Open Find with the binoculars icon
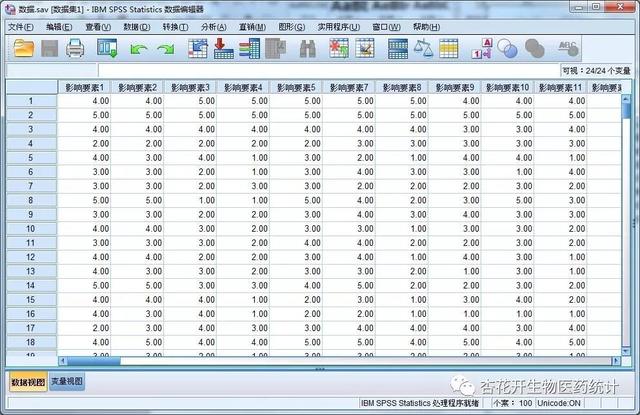640x415 pixels. tap(308, 49)
